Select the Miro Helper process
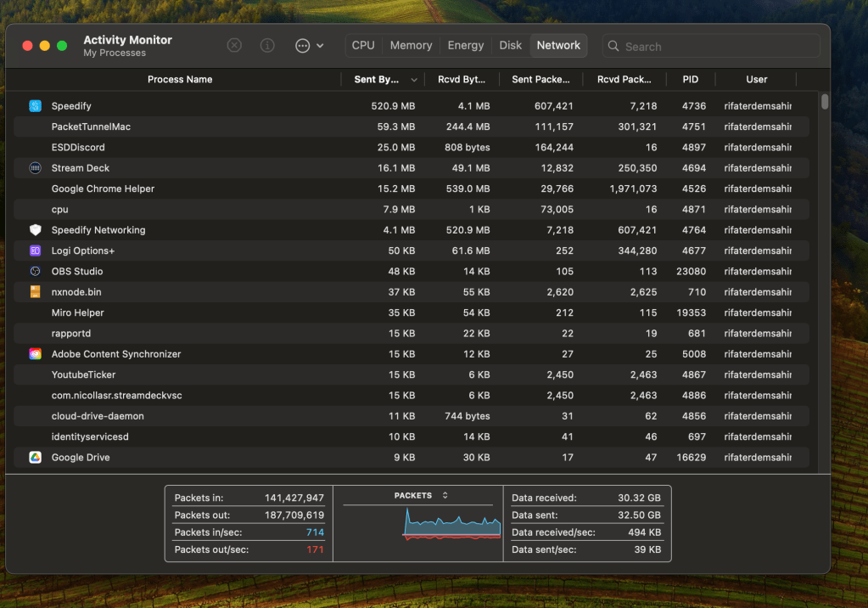This screenshot has width=868, height=608. [412, 312]
